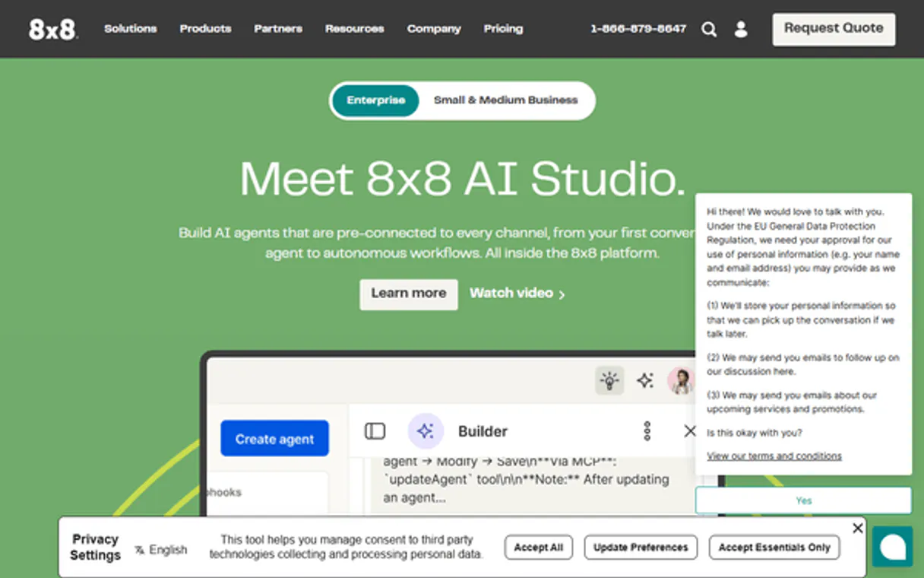The height and width of the screenshot is (578, 924).
Task: Open View our terms and conditions link
Action: coord(774,456)
